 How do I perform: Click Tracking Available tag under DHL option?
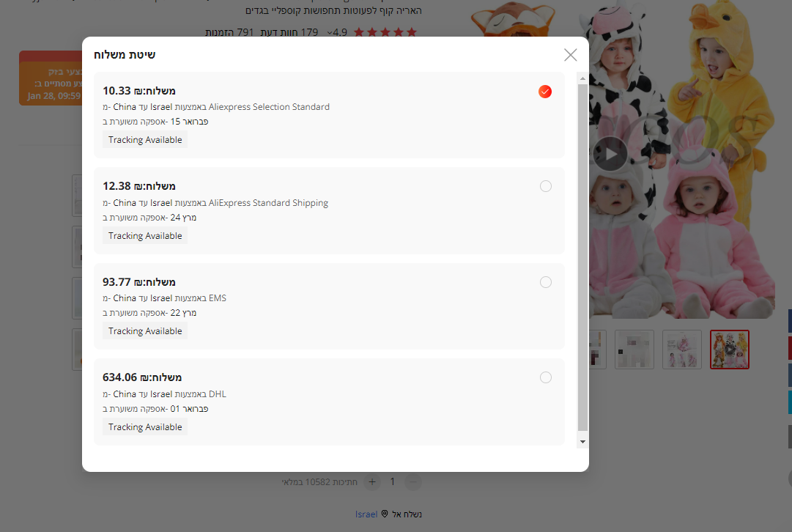[145, 427]
